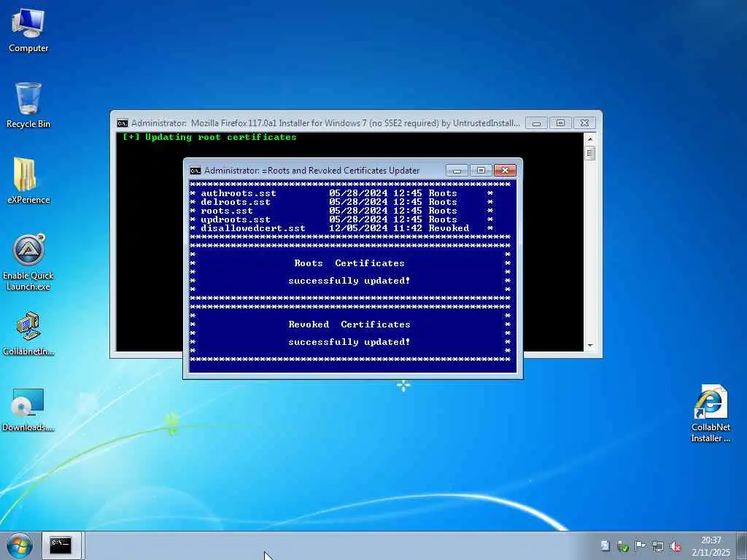The width and height of the screenshot is (747, 560).
Task: Click the volume muted tray icon
Action: (675, 546)
